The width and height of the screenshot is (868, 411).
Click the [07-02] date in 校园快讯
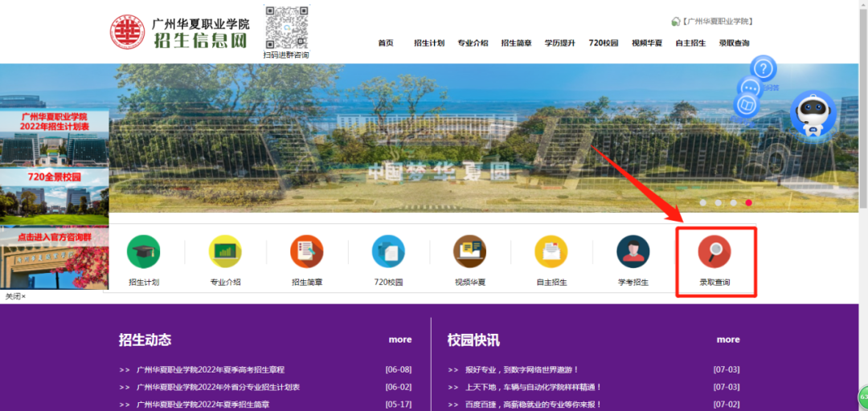coord(727,405)
